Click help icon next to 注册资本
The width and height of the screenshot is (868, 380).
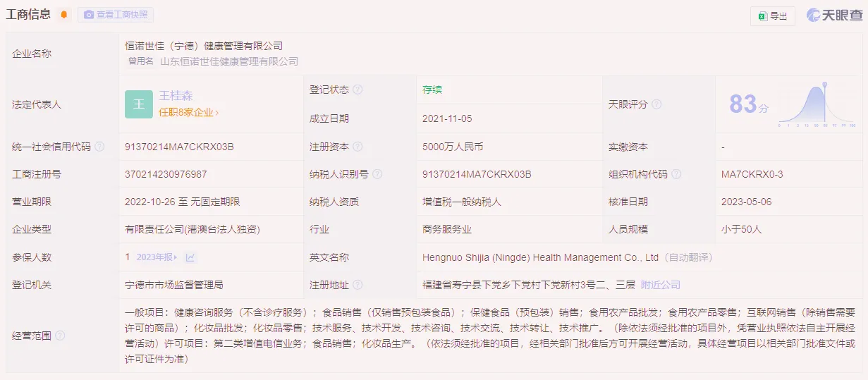pyautogui.click(x=357, y=147)
